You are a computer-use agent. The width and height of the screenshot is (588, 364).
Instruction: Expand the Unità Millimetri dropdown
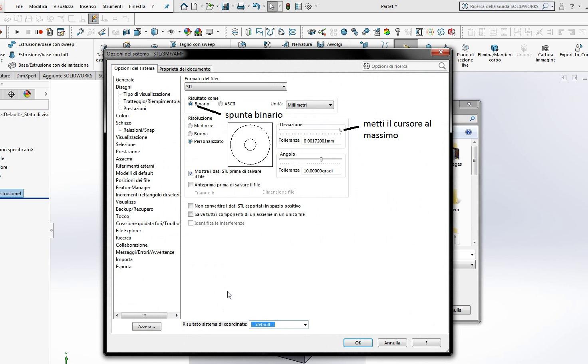click(310, 105)
